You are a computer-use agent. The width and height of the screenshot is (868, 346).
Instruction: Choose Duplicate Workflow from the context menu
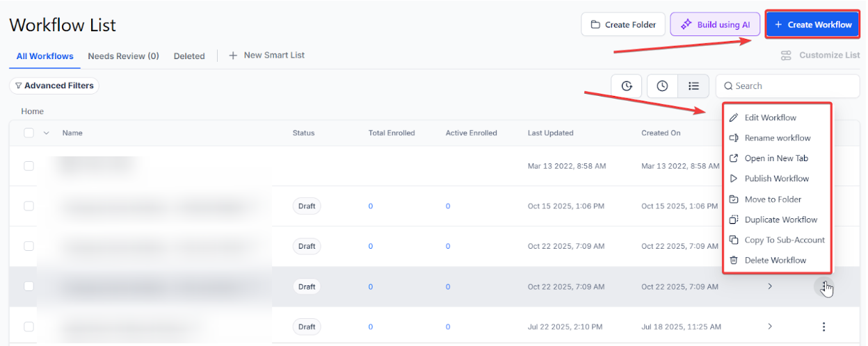[x=780, y=220]
